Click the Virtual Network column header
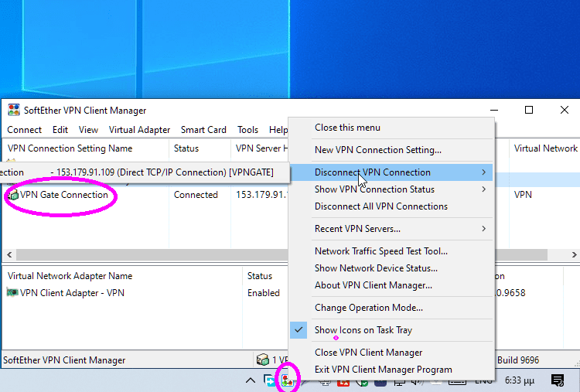This screenshot has width=580, height=392. tap(544, 148)
